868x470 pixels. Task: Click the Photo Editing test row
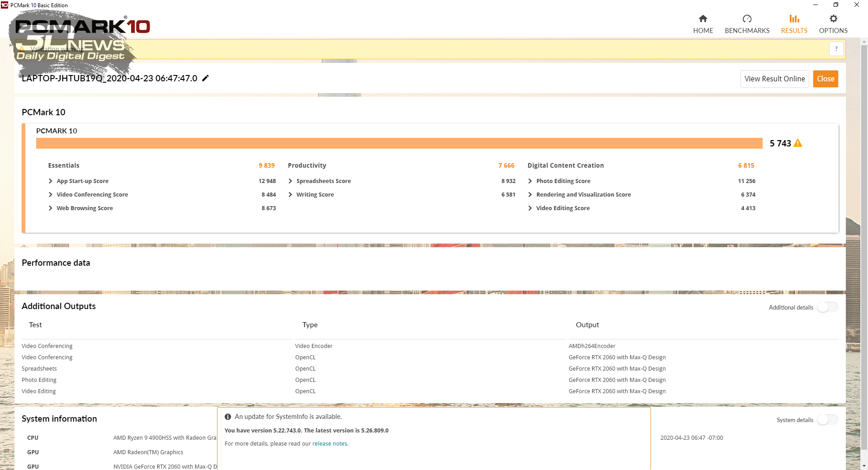click(x=39, y=380)
